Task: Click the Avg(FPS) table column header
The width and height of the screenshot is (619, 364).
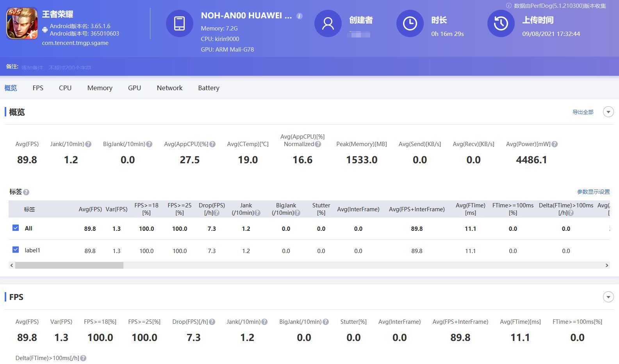Action: (x=90, y=209)
